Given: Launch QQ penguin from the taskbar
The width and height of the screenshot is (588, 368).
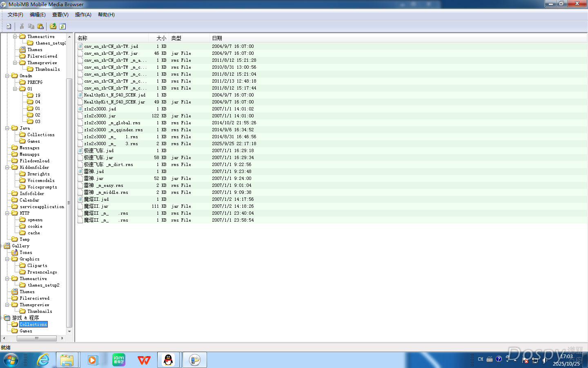Looking at the screenshot, I should 168,360.
